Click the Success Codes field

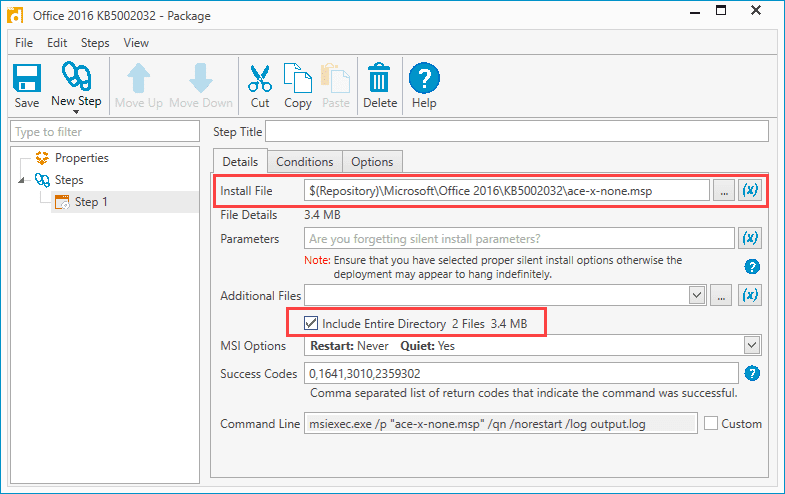click(x=521, y=373)
